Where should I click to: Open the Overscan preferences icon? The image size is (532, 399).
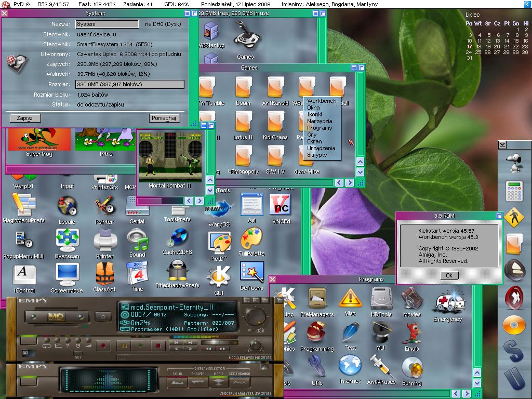coord(67,240)
